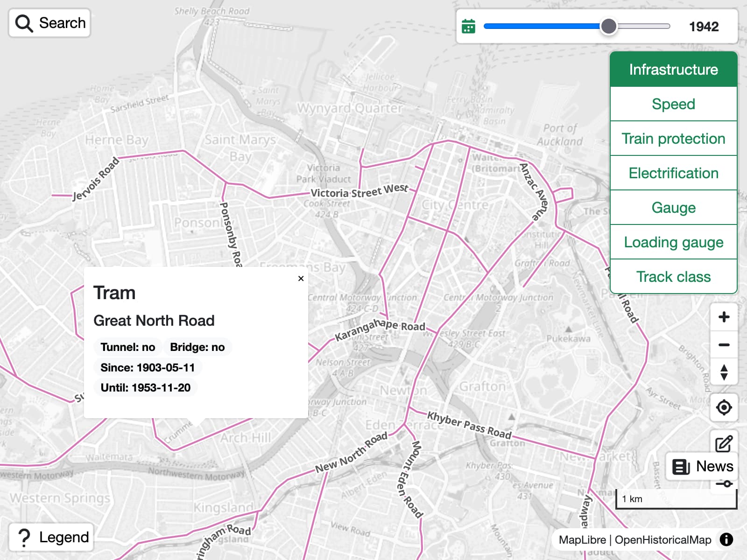Switch to the Electrification style
This screenshot has width=747, height=560.
673,173
